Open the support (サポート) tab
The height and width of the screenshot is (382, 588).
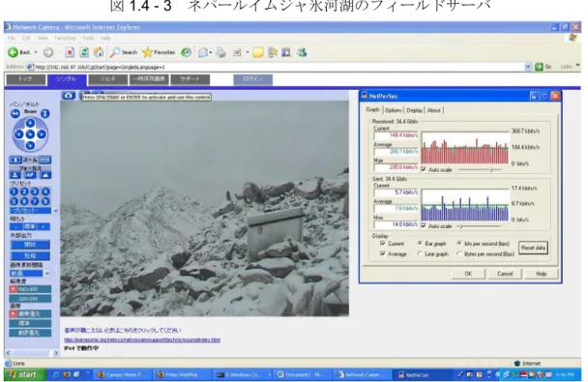coord(191,79)
